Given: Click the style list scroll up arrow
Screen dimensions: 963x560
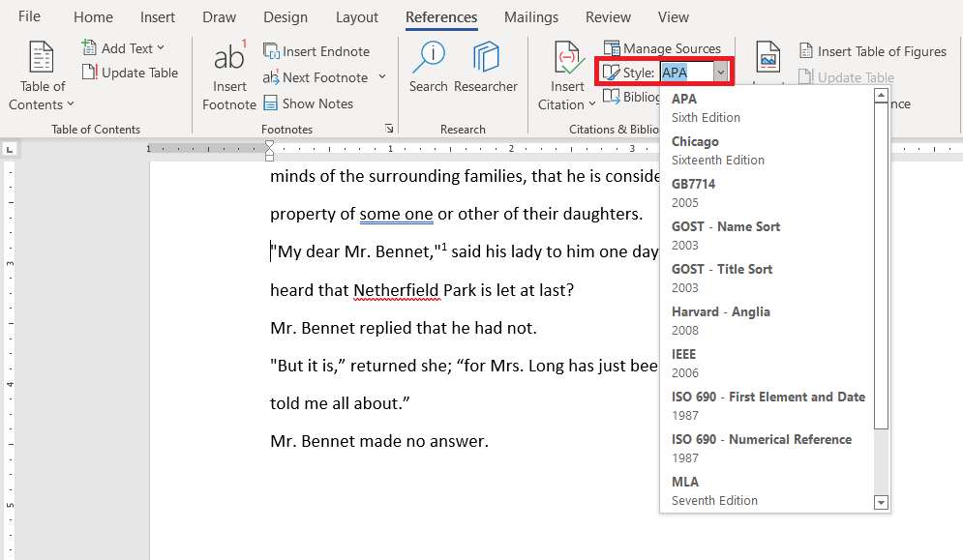Looking at the screenshot, I should pos(882,95).
